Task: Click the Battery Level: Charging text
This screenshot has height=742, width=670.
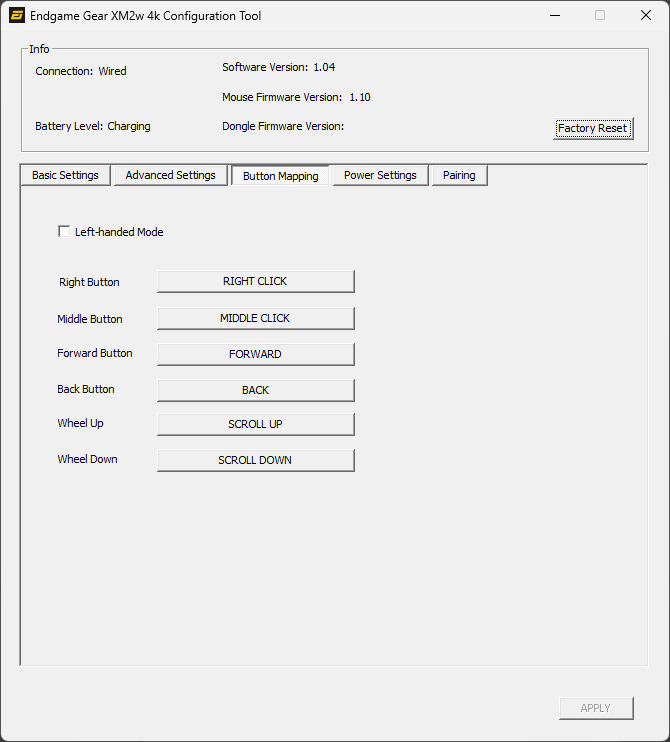Action: click(93, 126)
